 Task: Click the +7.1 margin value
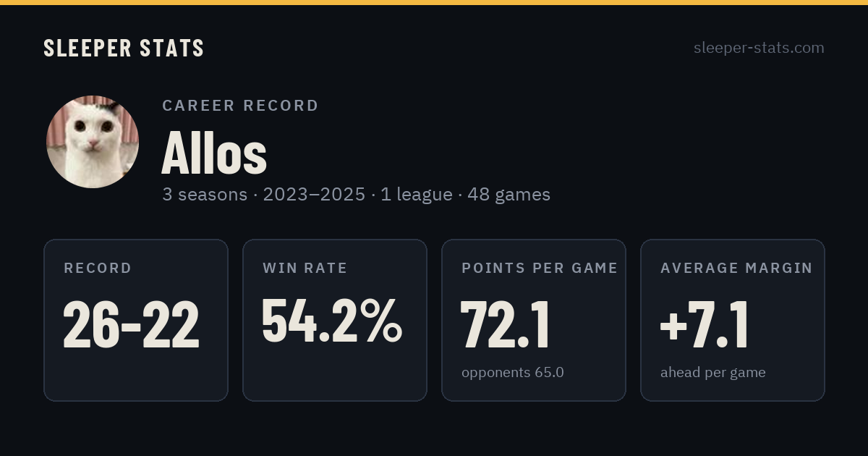pos(705,324)
